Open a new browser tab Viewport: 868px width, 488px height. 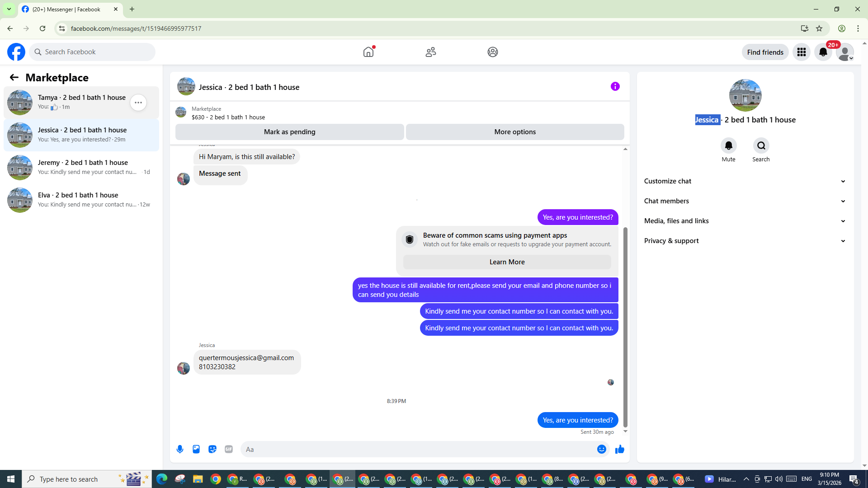click(x=132, y=9)
